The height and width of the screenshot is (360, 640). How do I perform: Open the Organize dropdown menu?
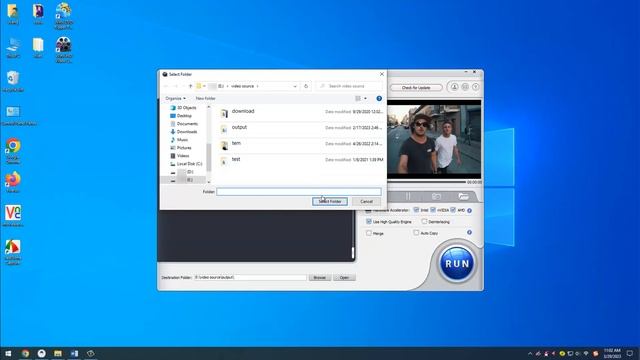(176, 98)
